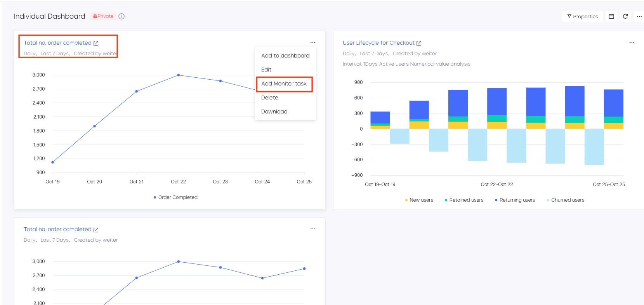Viewport: 644px width, 305px height.
Task: Click the Oct 23 data point in top line chart
Action: click(x=220, y=81)
